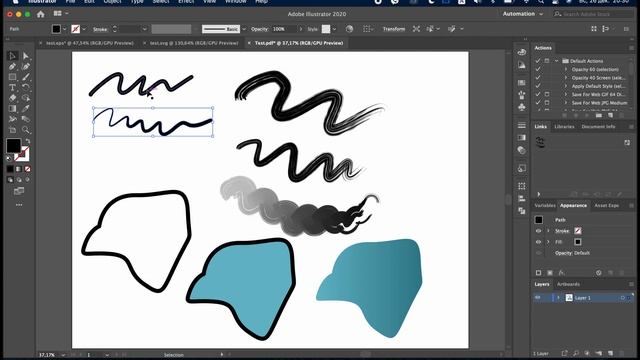Screen dimensions: 640x360
Task: Hide Layer 1 visibility eye
Action: tap(538, 298)
